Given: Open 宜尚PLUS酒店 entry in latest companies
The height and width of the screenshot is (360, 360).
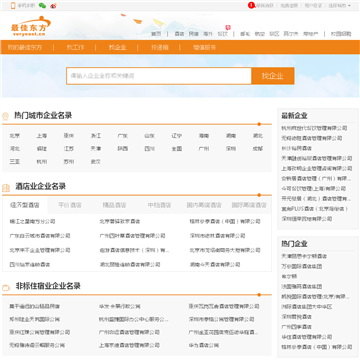Looking at the screenshot, I should (315, 209).
